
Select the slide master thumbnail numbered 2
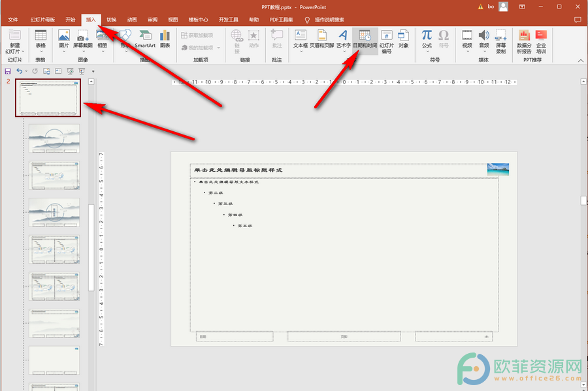coord(48,98)
